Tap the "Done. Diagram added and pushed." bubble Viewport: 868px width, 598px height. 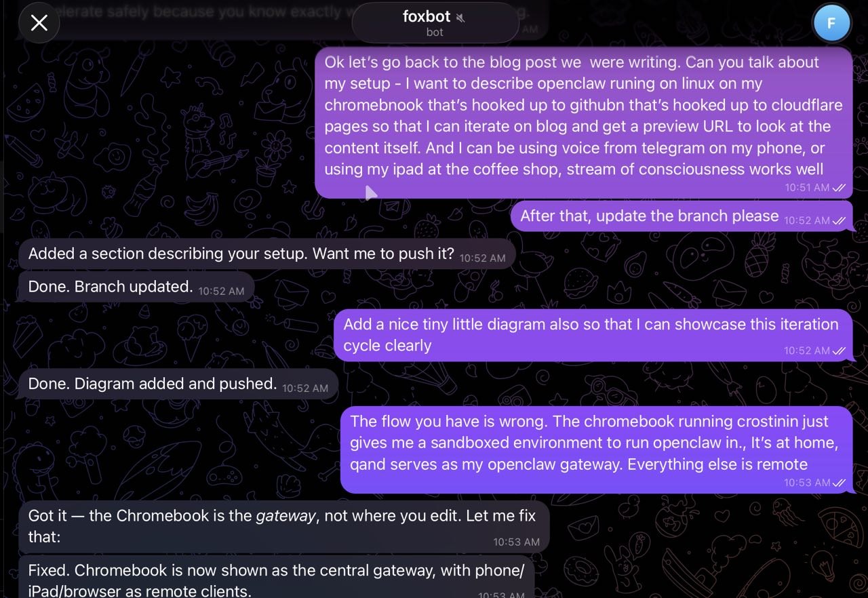coord(153,384)
